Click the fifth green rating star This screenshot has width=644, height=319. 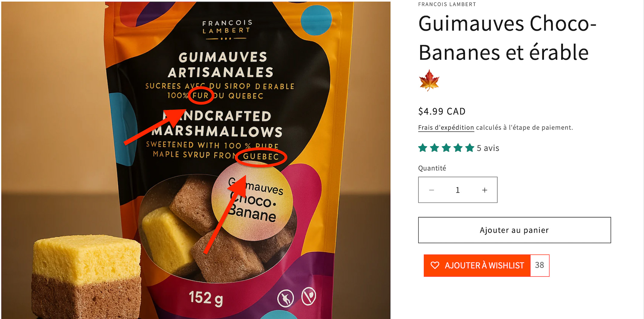[470, 148]
